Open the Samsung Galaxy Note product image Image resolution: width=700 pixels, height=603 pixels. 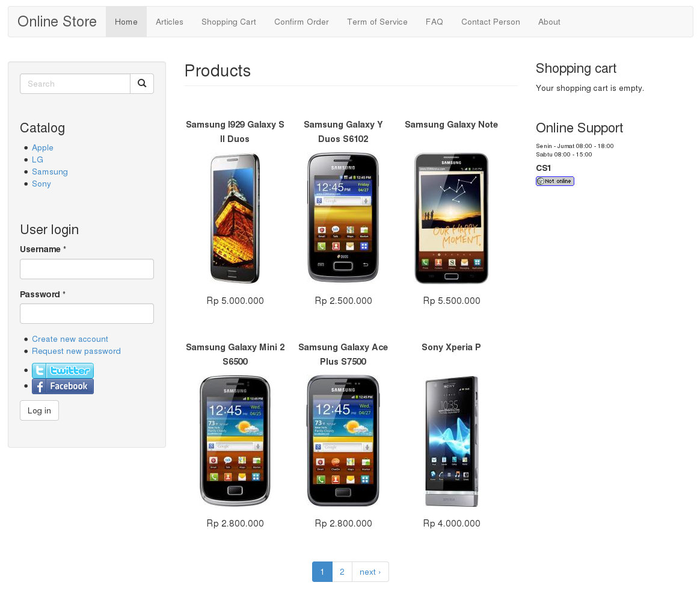click(x=451, y=218)
